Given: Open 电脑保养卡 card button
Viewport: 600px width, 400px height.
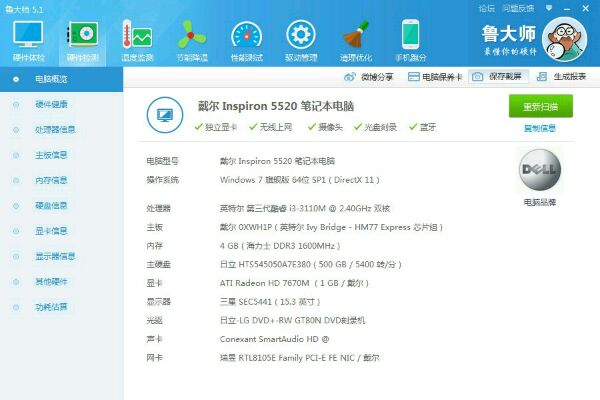Looking at the screenshot, I should point(435,77).
